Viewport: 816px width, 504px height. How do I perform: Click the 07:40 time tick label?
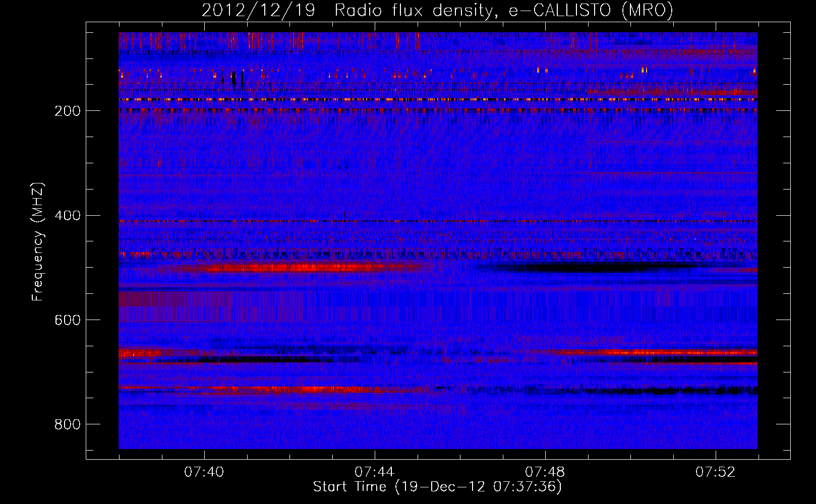pos(204,472)
